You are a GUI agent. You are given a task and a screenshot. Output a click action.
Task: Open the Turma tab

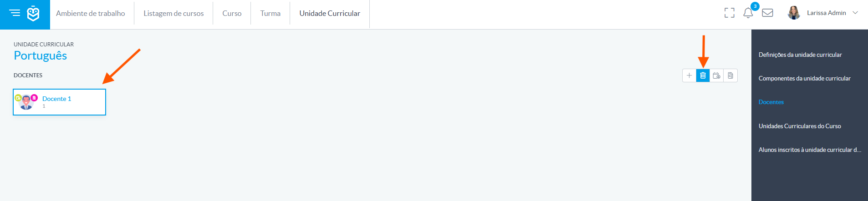(270, 14)
